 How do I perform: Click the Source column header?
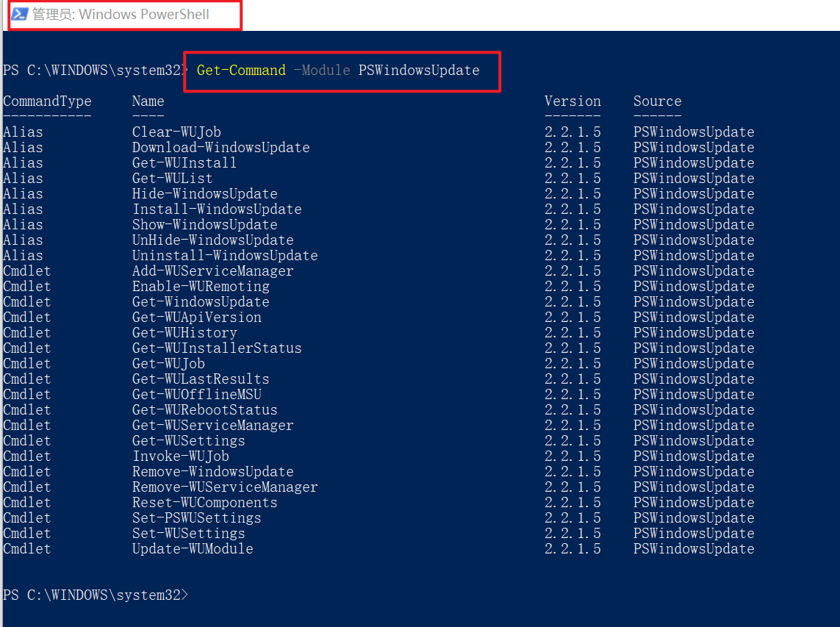(657, 101)
